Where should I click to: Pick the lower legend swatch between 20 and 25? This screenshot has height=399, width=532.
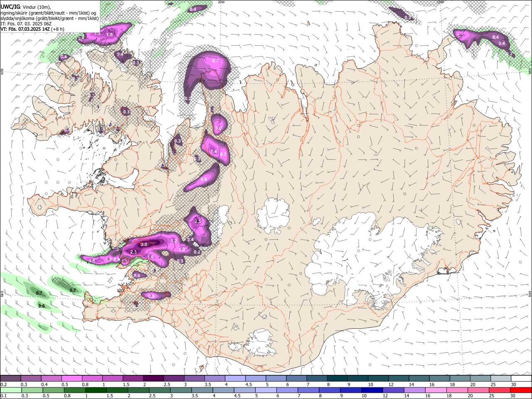[478, 390]
